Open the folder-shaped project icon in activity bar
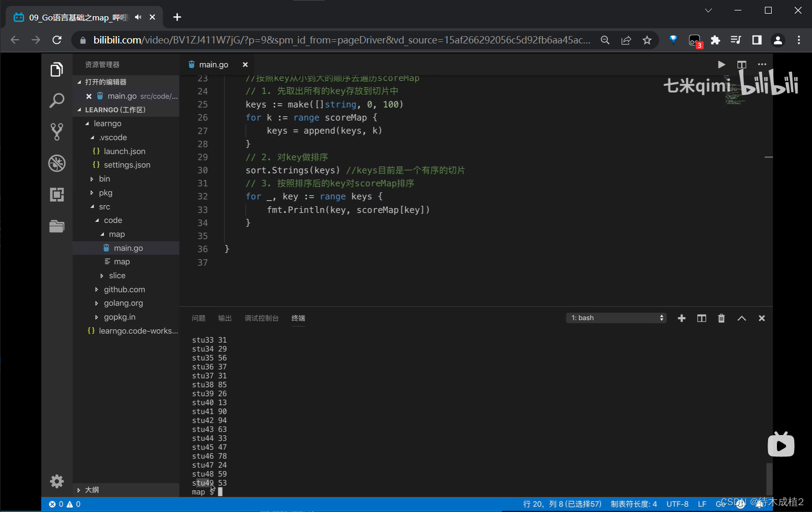Viewport: 812px width, 512px height. tap(57, 226)
